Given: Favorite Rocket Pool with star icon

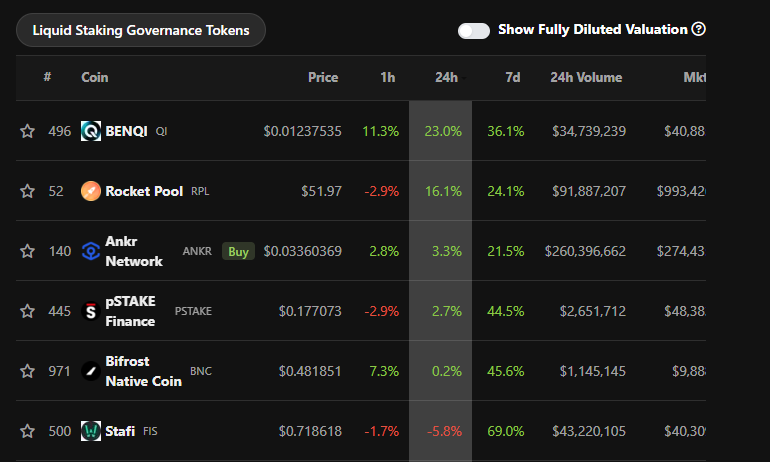Looking at the screenshot, I should [x=28, y=191].
